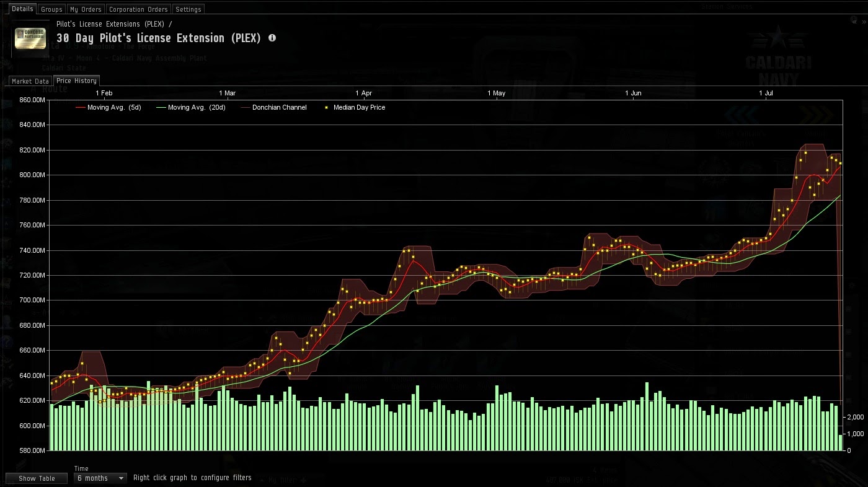Click the PLEX item icon
The image size is (868, 487).
[x=32, y=38]
